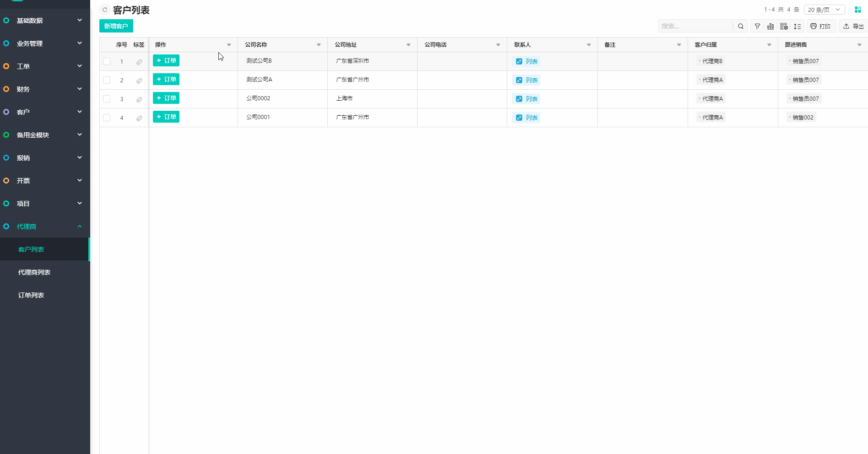Screen dimensions: 868x454
Task: Open contact 列表 for 测试公司A
Action: (526, 80)
